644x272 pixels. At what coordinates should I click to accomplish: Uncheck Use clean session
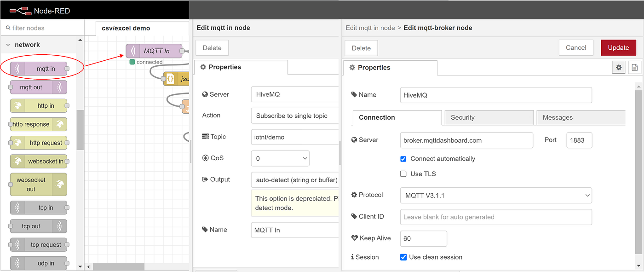click(403, 257)
